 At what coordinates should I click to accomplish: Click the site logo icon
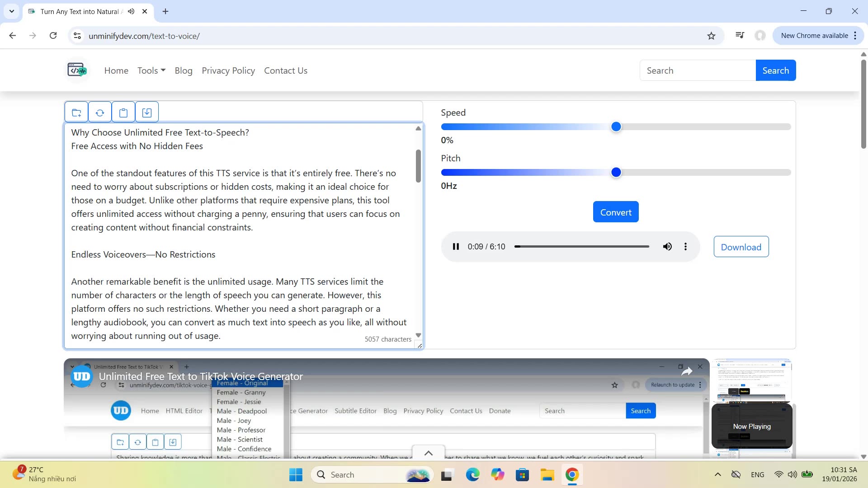pos(77,70)
